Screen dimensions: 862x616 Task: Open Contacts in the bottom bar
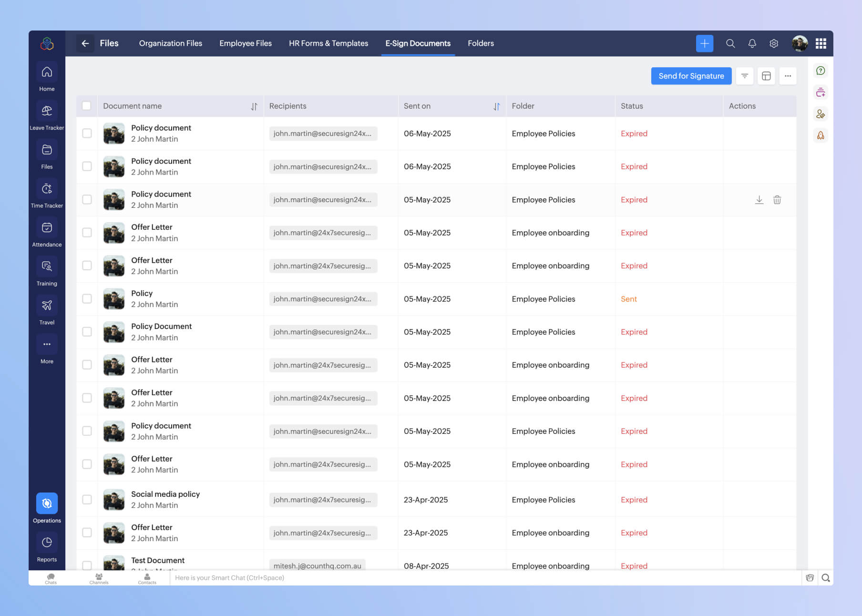(x=147, y=578)
